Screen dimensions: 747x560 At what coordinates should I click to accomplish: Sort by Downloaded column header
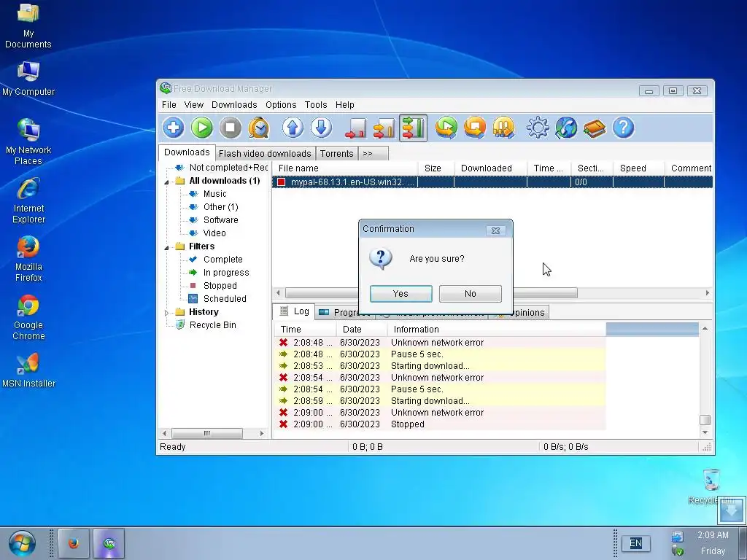[x=491, y=168]
